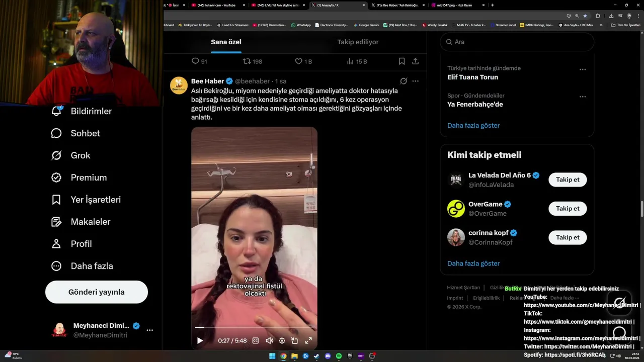
Task: Open Epic Games Launcher from the taskbar
Action: 350,356
